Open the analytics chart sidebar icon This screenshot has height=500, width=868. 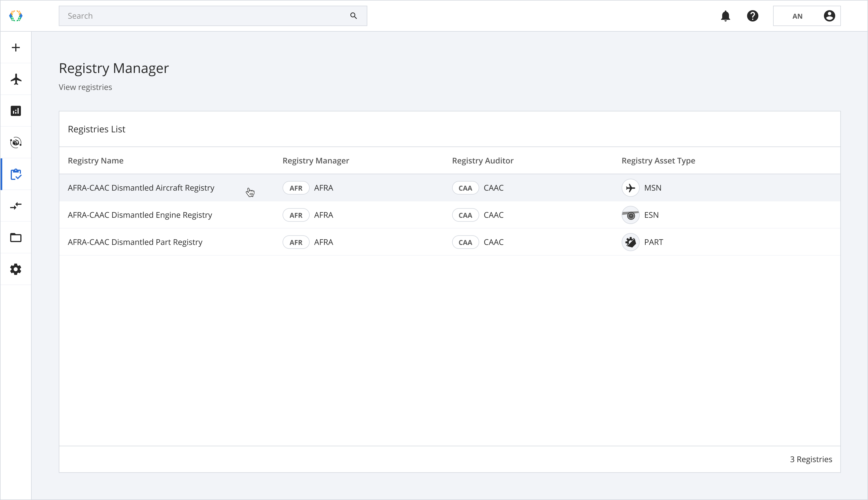point(16,111)
